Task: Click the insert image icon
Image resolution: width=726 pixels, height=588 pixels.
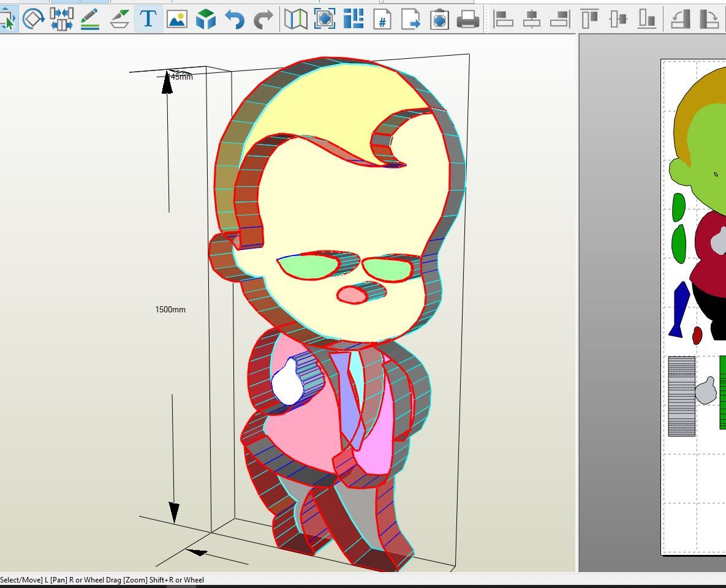Action: click(177, 20)
